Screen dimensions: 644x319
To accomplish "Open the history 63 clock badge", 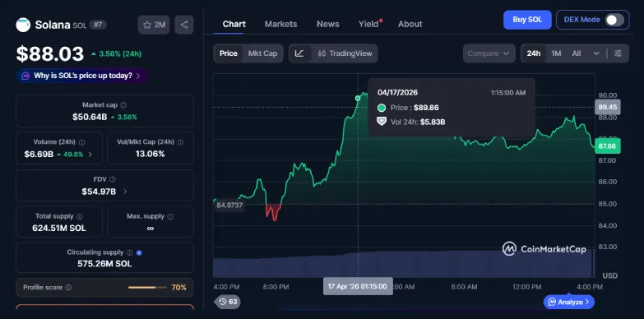I will (228, 302).
